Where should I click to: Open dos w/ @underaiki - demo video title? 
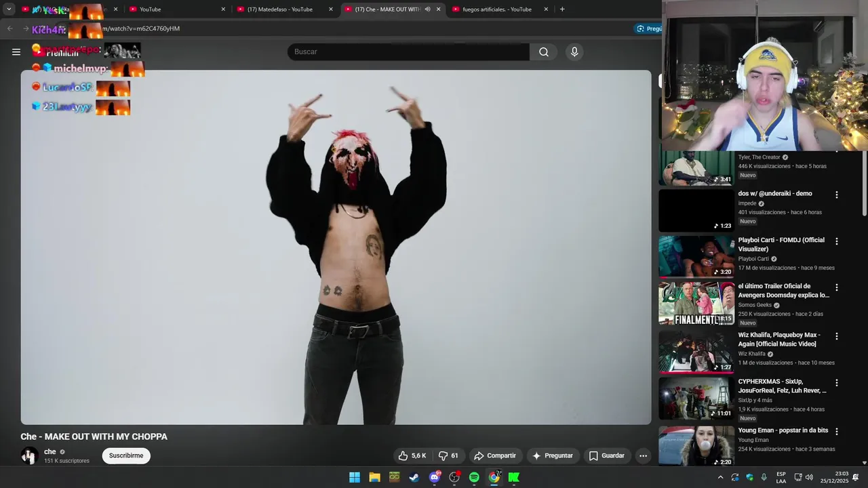click(775, 194)
